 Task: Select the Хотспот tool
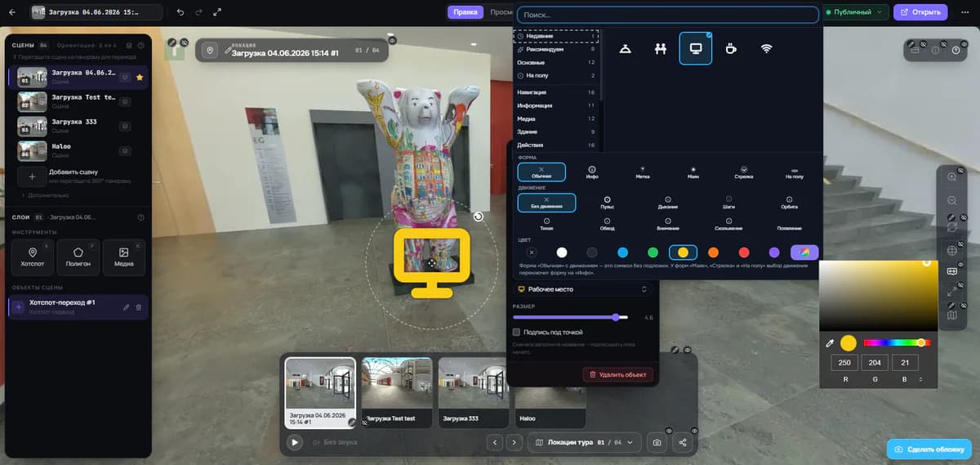33,257
